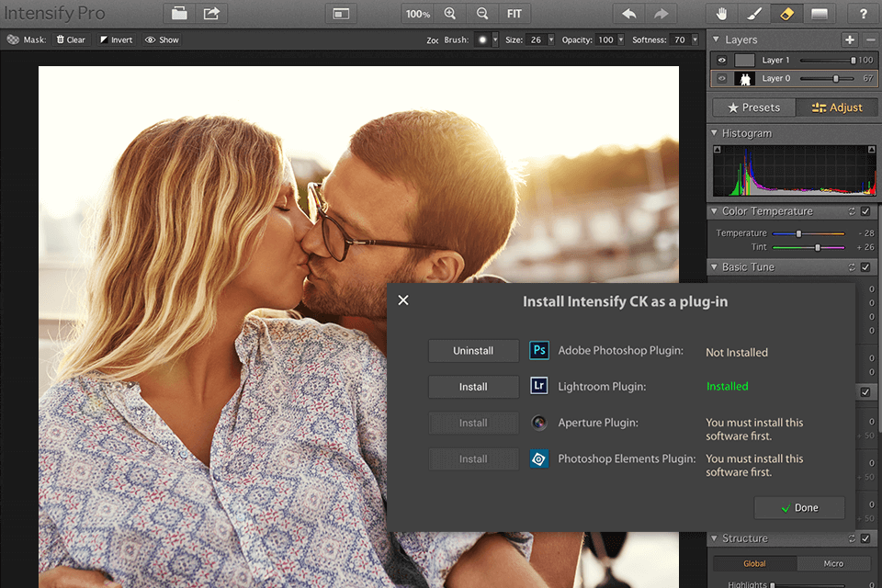Remove the layer with the minus icon
Viewport: 882px width, 588px height.
click(870, 40)
